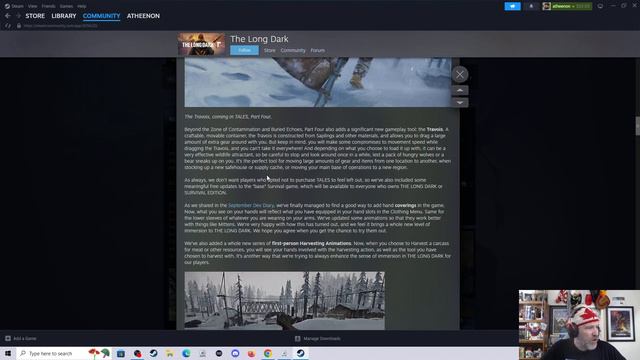This screenshot has width=640, height=360.
Task: Open Microsoft Edge from the taskbar
Action: click(x=186, y=353)
